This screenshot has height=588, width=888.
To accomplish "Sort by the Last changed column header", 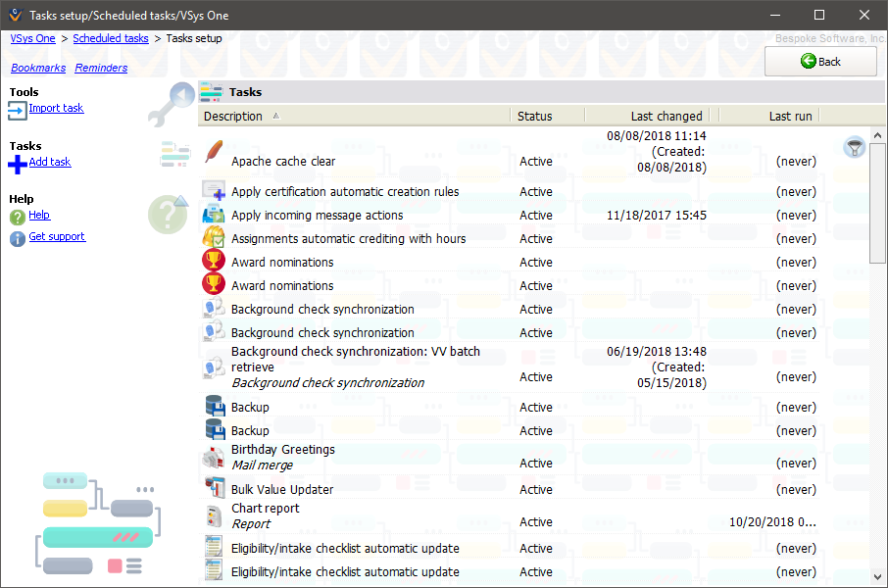I will 666,116.
